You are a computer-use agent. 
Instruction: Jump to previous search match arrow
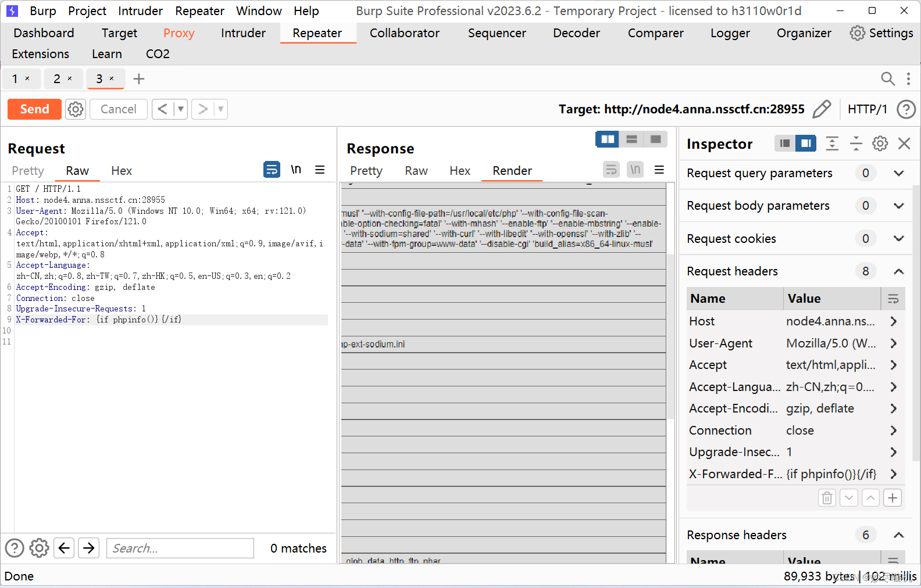pyautogui.click(x=65, y=548)
